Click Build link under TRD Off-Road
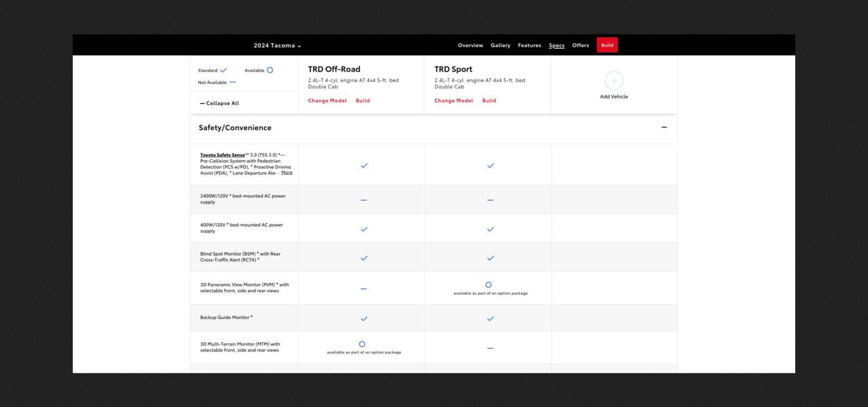This screenshot has width=868, height=407. [x=363, y=101]
